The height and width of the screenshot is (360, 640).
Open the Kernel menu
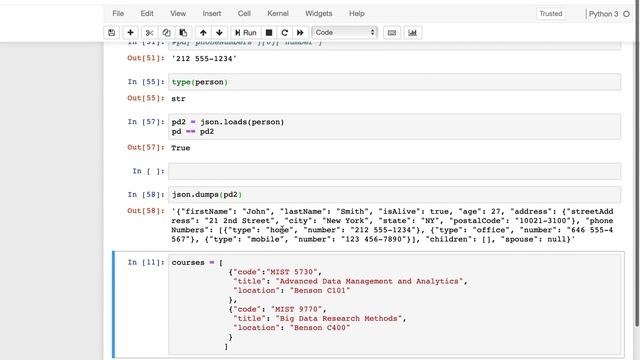pyautogui.click(x=278, y=13)
